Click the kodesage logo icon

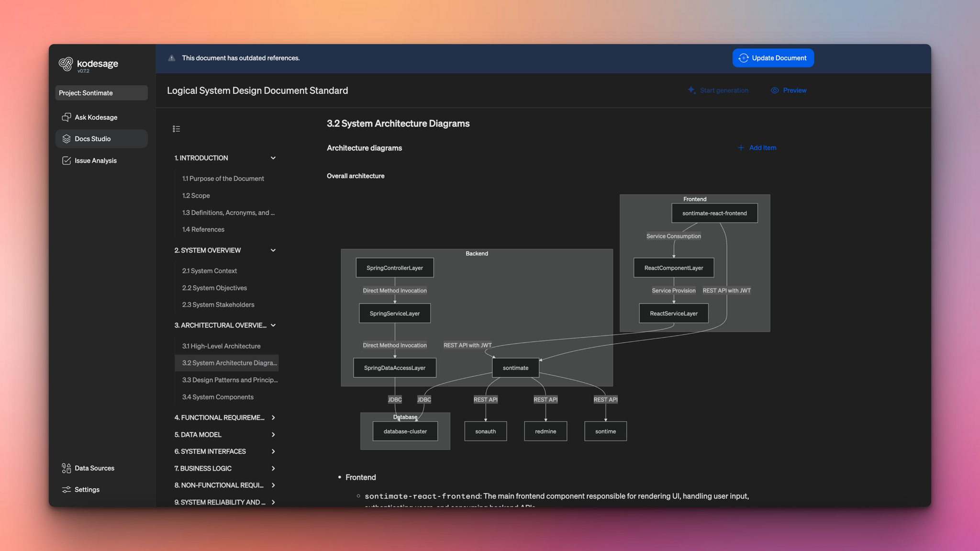(67, 64)
